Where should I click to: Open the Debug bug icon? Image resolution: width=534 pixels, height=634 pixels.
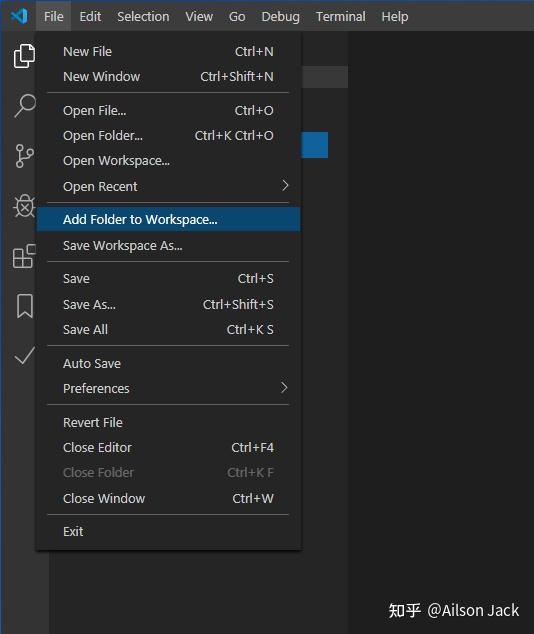(x=24, y=206)
